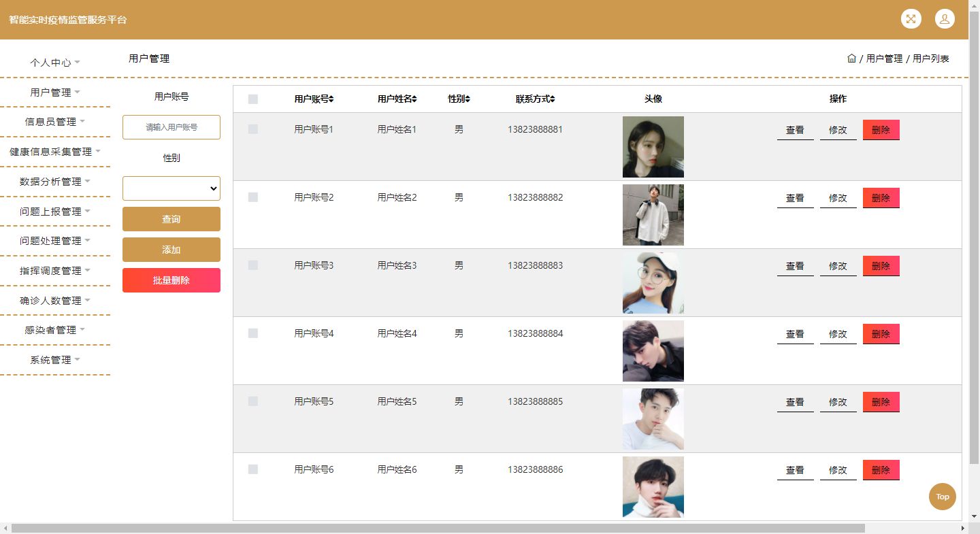
Task: Open avatar thumbnail of 用户账号1
Action: (653, 147)
